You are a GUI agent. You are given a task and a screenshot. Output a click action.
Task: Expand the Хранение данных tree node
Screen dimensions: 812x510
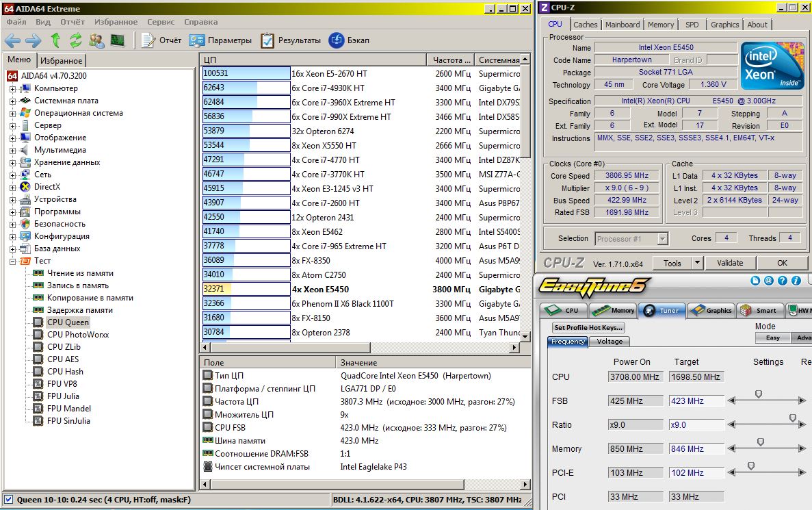click(x=12, y=163)
